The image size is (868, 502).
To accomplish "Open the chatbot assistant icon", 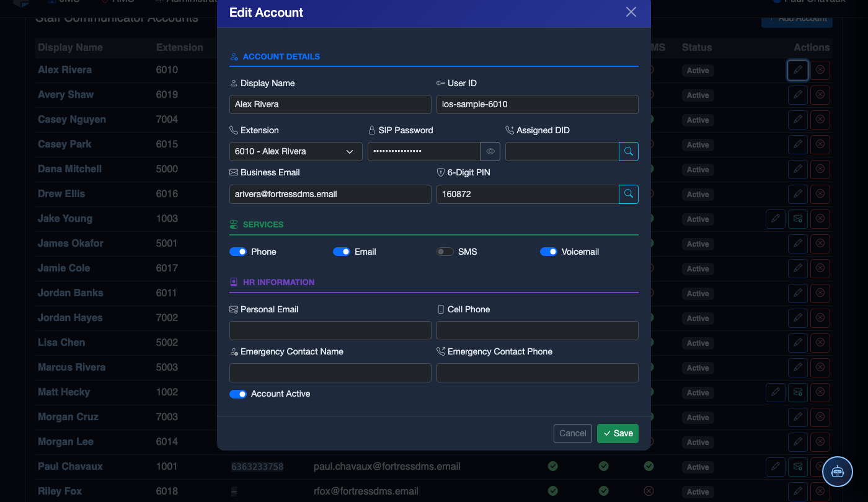I will point(838,472).
